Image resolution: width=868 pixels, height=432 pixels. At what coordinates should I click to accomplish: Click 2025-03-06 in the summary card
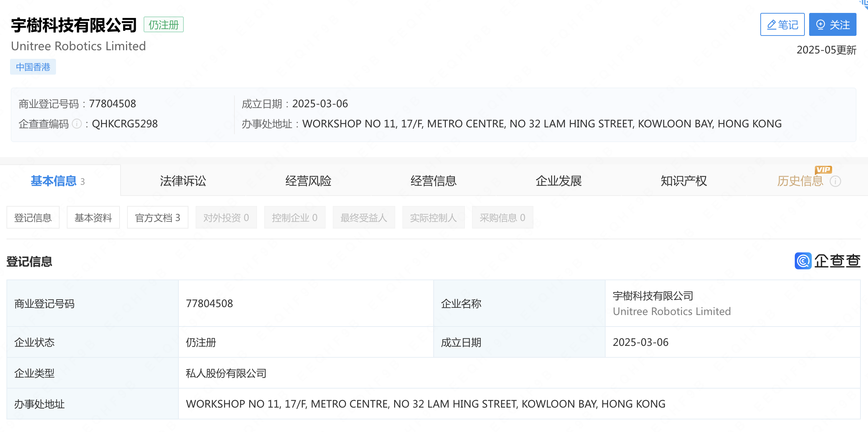(320, 104)
